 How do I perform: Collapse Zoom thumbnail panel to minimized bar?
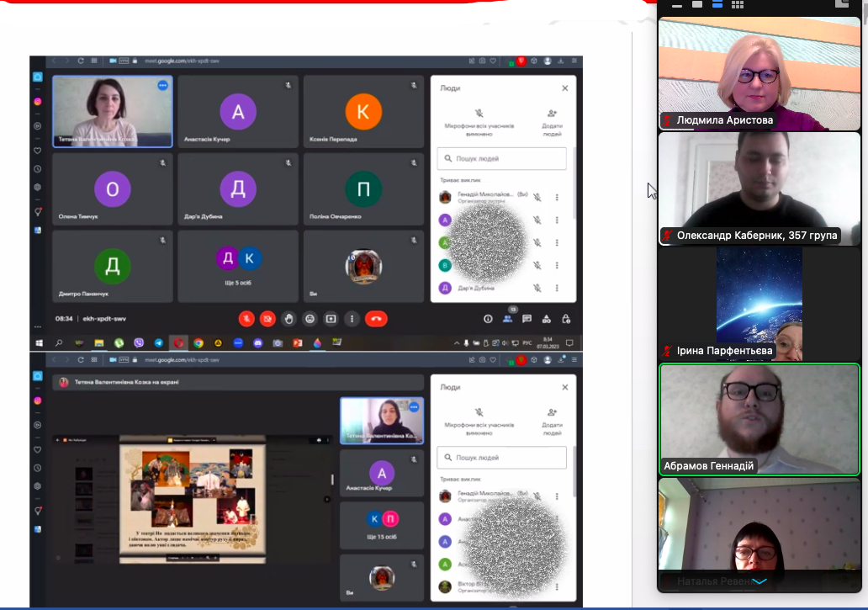[x=677, y=5]
